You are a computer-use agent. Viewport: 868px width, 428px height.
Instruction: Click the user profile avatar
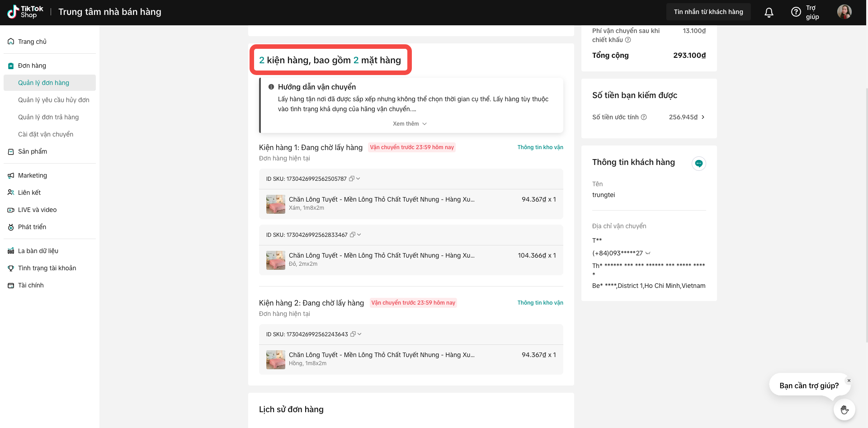[844, 12]
